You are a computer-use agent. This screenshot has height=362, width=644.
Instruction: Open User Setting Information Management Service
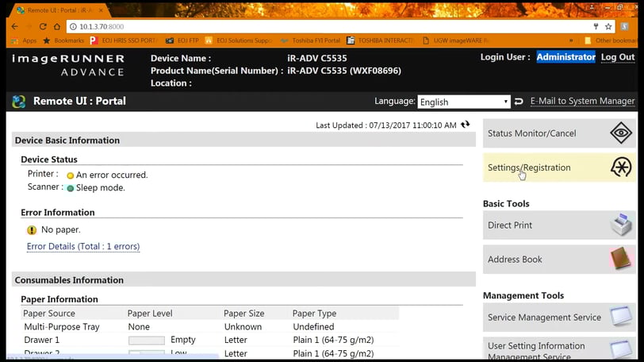559,349
